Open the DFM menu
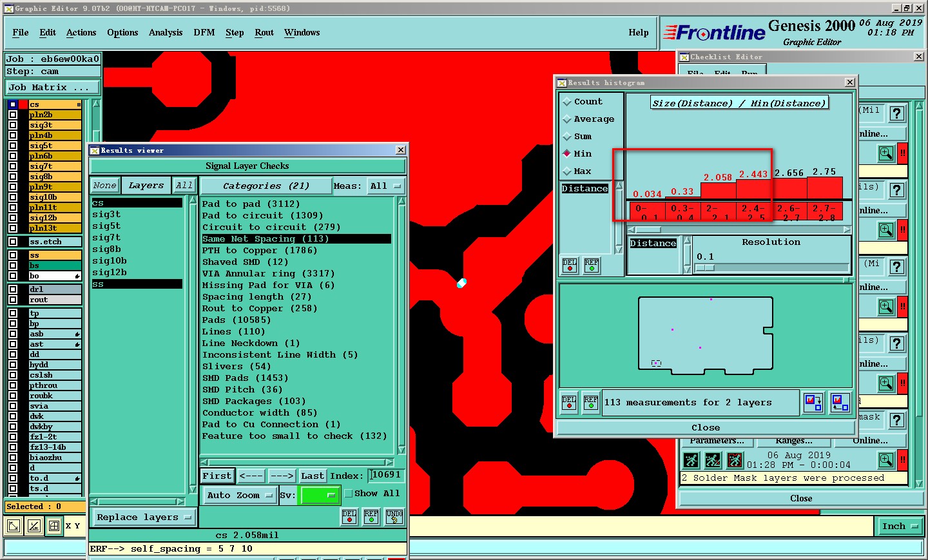Screen dimensions: 928x560 [x=204, y=33]
